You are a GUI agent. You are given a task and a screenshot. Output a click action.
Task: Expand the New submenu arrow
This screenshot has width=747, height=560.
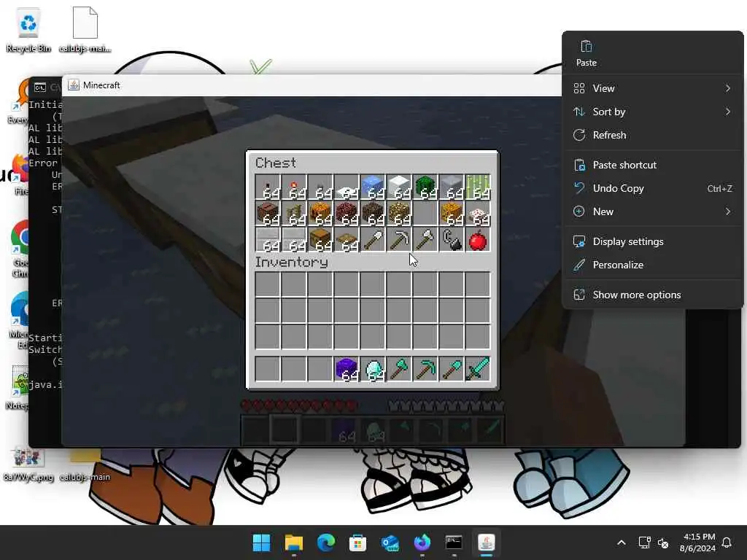(x=727, y=211)
